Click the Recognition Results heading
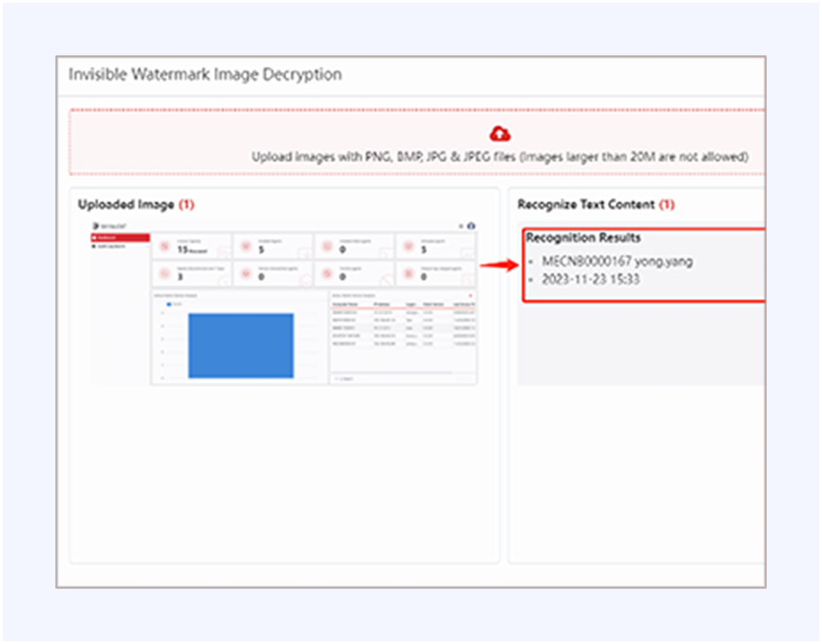 click(583, 238)
